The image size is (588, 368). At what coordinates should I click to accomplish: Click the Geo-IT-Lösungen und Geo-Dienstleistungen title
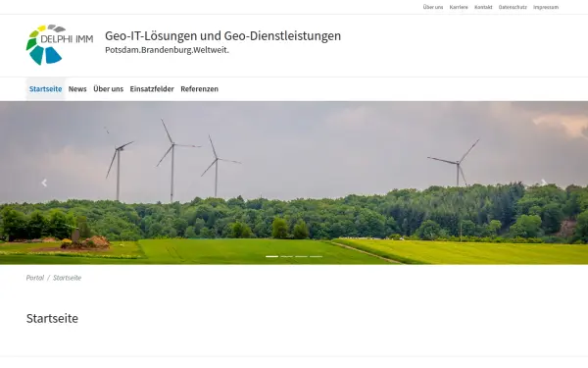point(222,36)
